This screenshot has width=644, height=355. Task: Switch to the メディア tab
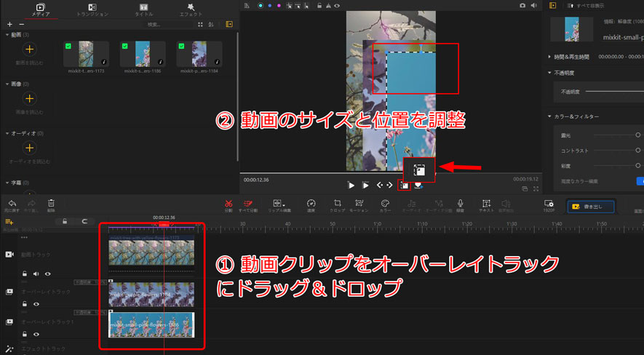point(41,10)
